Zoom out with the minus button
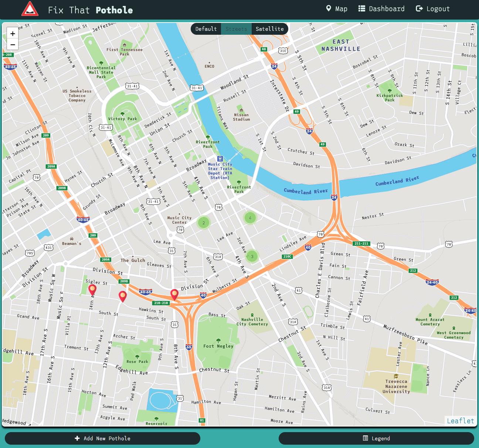The height and width of the screenshot is (448, 479). 13,44
